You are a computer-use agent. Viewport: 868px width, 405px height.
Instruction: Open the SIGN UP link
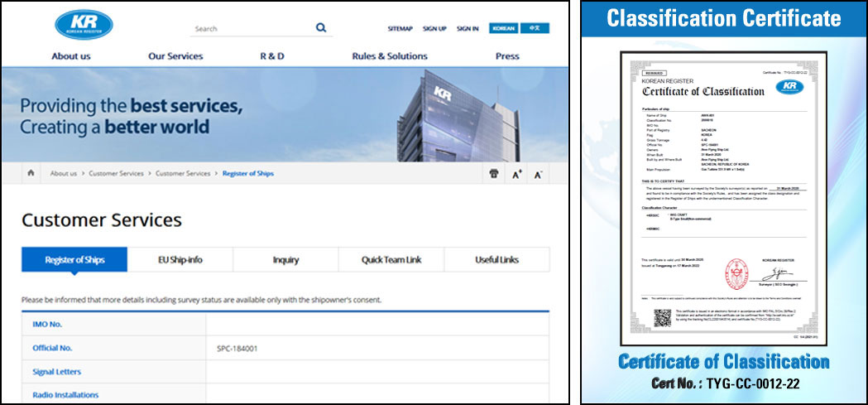434,28
